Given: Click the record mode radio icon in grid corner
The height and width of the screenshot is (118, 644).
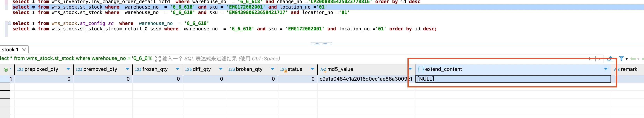Looking at the screenshot, I should point(5,70).
